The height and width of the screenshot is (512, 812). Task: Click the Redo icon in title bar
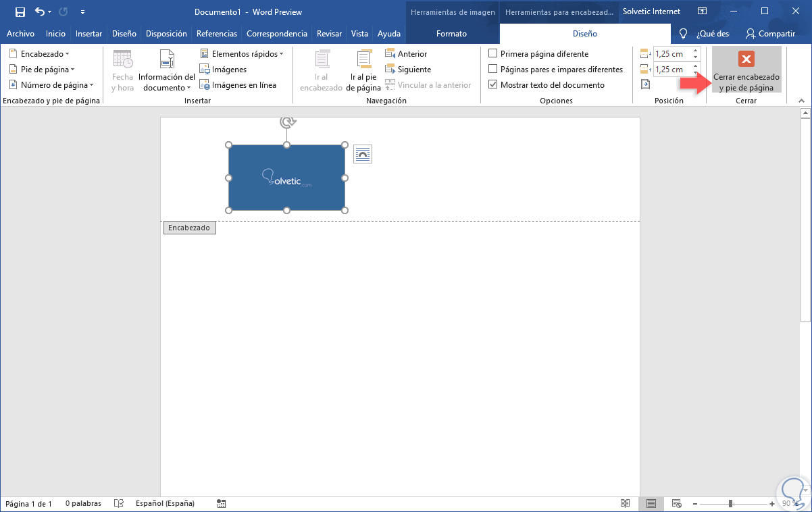pos(64,11)
